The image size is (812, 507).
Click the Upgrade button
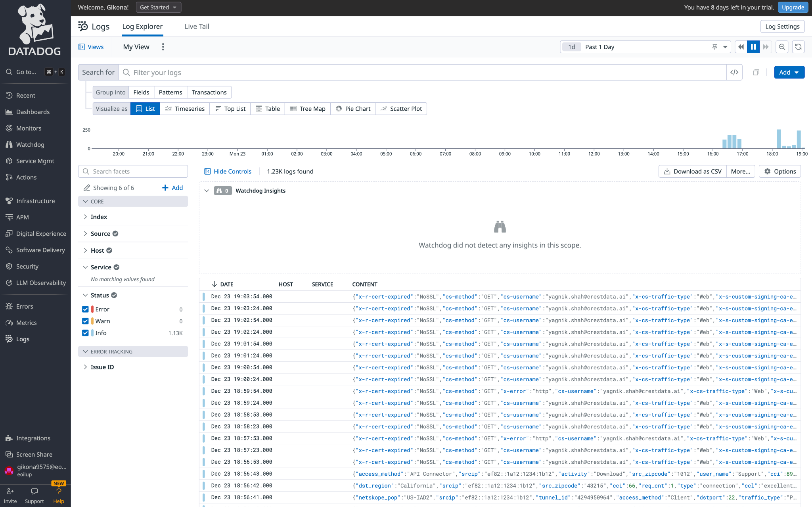[793, 7]
